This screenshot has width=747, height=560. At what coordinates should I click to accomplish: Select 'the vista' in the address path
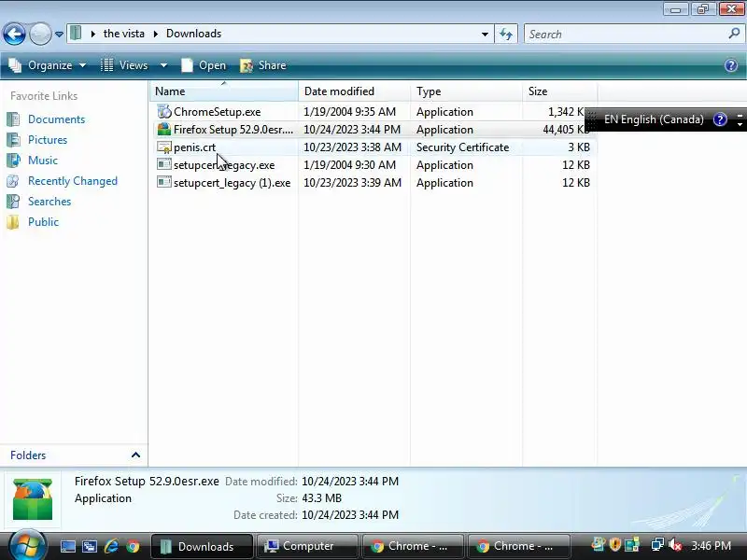pyautogui.click(x=124, y=34)
